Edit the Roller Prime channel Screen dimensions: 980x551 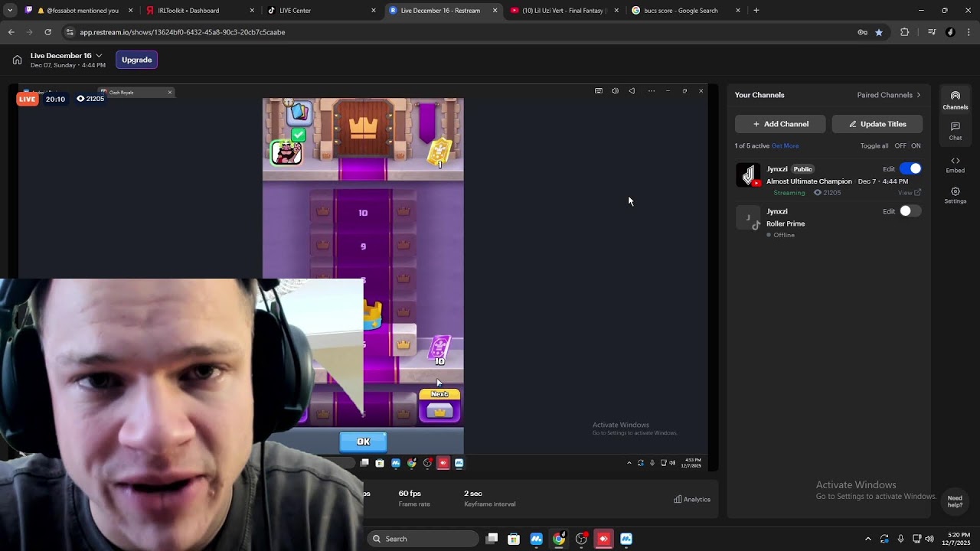tap(889, 211)
